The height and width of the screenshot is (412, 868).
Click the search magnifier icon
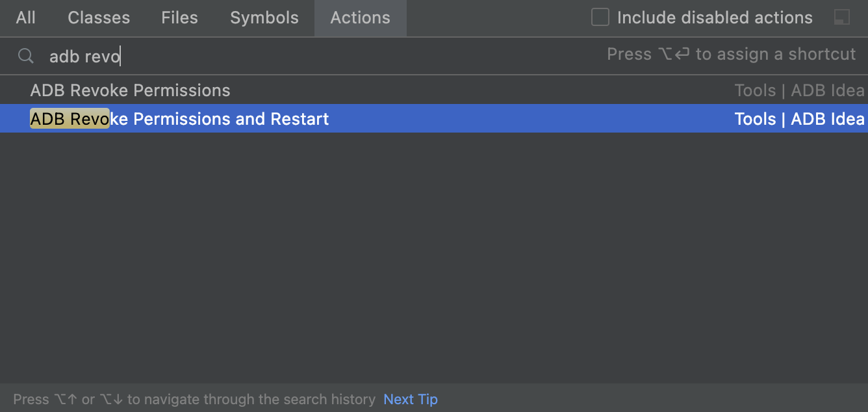[25, 56]
